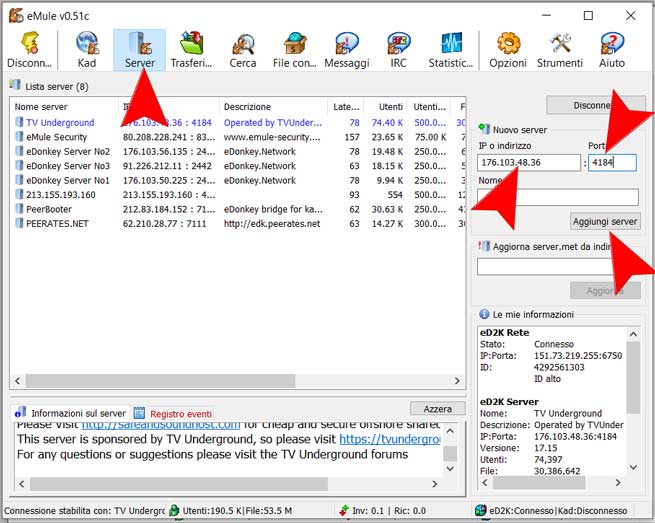Viewport: 655px width, 523px height.
Task: Open the Strumenti tools icon
Action: [560, 43]
